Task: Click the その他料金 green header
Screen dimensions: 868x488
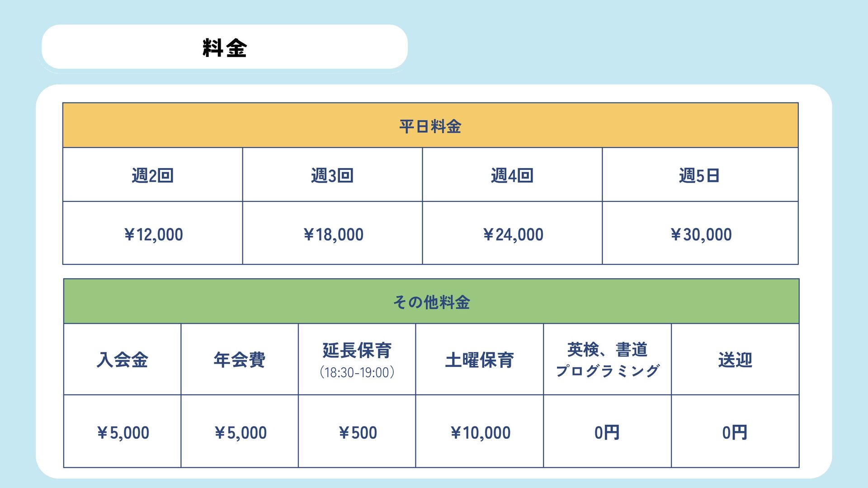Action: click(x=431, y=302)
